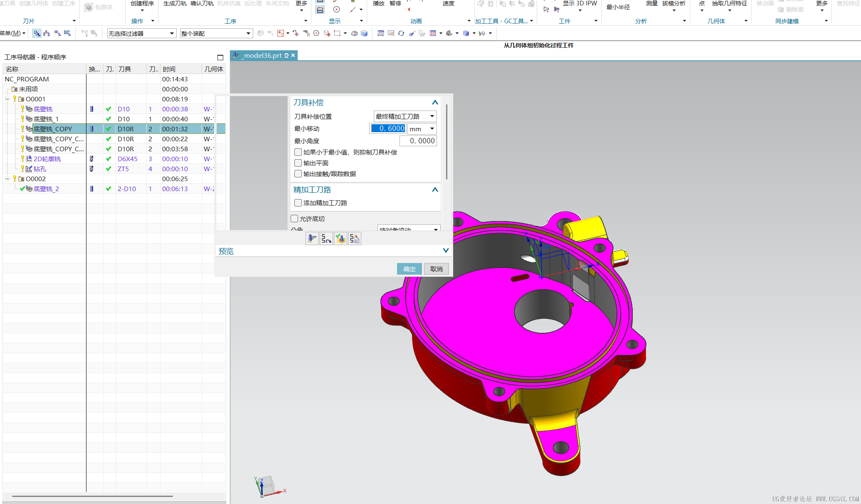
Task: Click the 取消 button
Action: point(436,269)
